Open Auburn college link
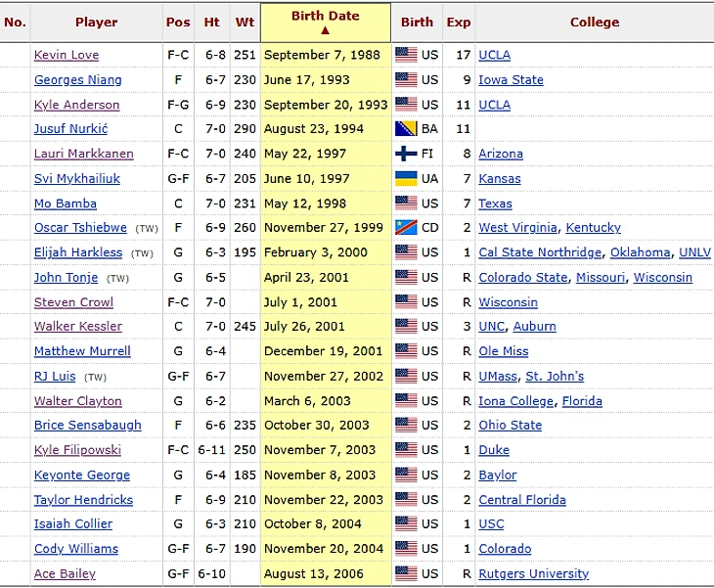Image resolution: width=714 pixels, height=588 pixels. [535, 327]
